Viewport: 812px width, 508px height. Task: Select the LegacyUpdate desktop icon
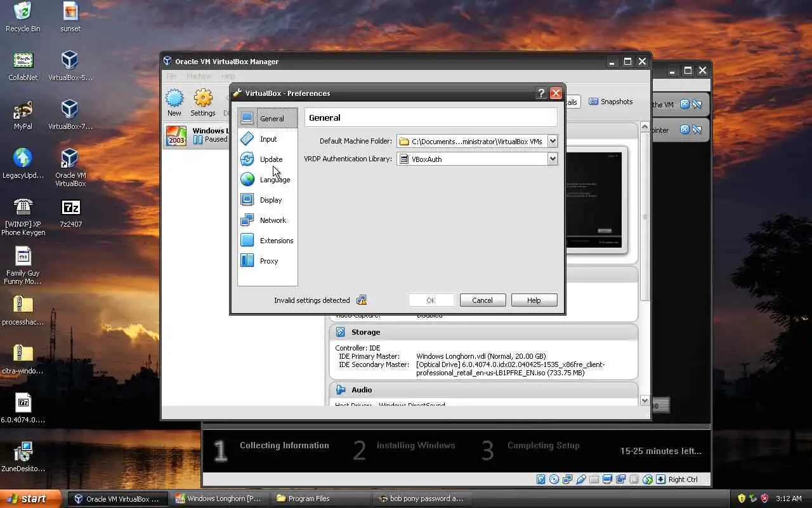pyautogui.click(x=23, y=164)
